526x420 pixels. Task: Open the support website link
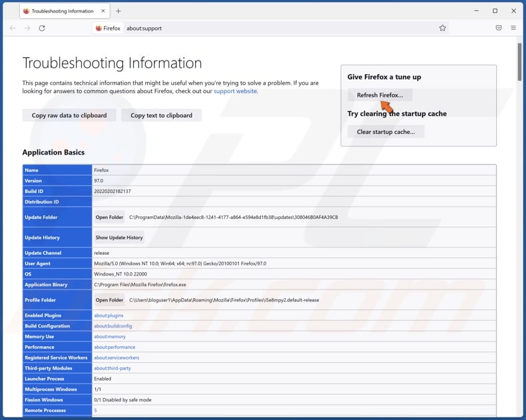coord(235,91)
